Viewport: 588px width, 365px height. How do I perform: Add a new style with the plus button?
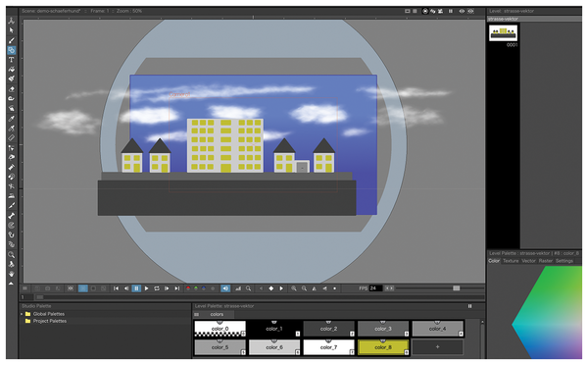point(438,347)
